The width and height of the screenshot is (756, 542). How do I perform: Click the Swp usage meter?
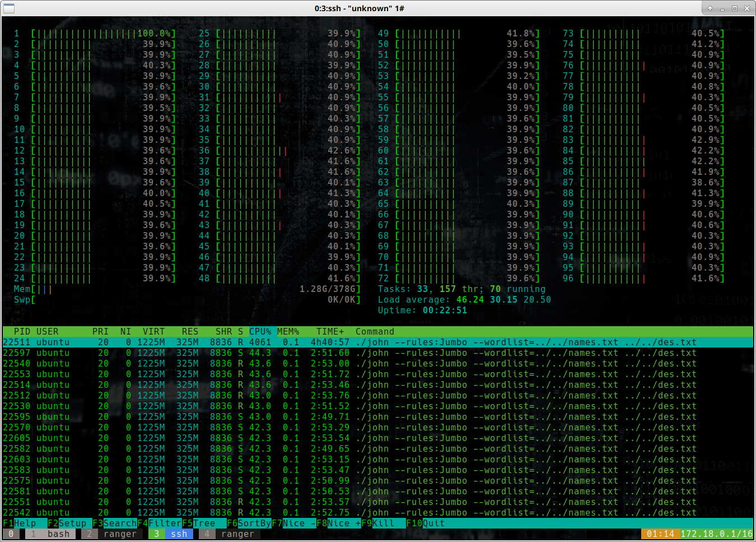point(188,300)
